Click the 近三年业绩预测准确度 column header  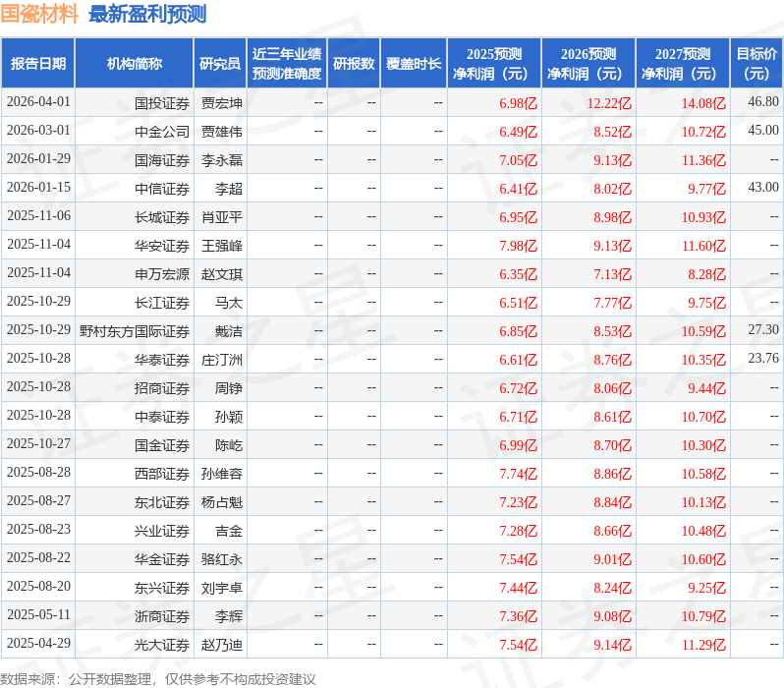[x=287, y=64]
